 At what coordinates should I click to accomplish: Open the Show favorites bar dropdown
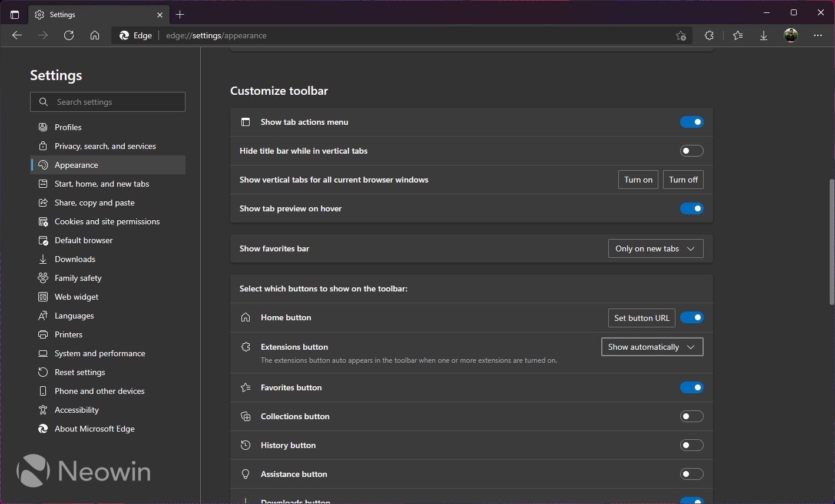655,248
